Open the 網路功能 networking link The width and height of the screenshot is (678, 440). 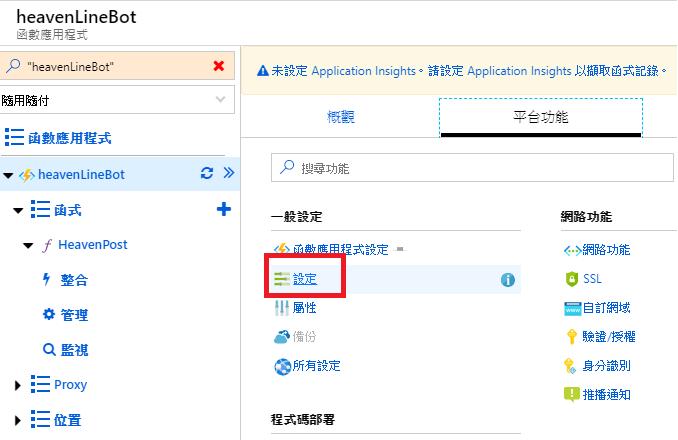[x=606, y=249]
